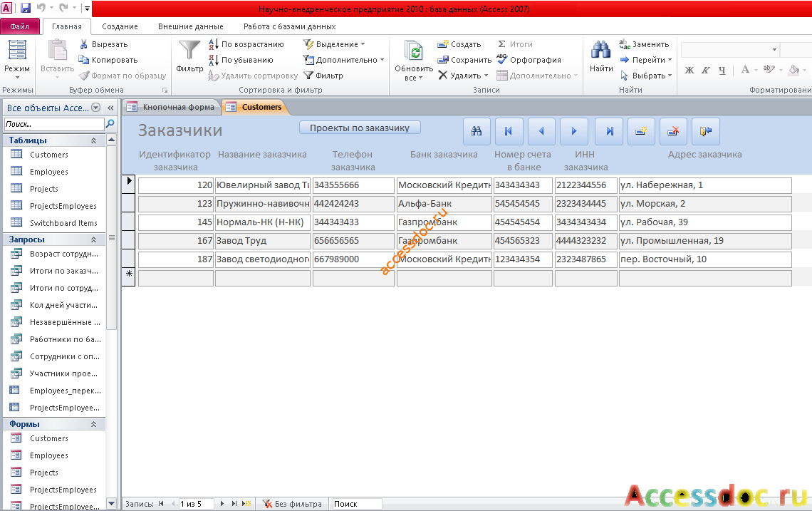Collapse the Формы group in navigation pane
This screenshot has height=511, width=812.
point(94,424)
